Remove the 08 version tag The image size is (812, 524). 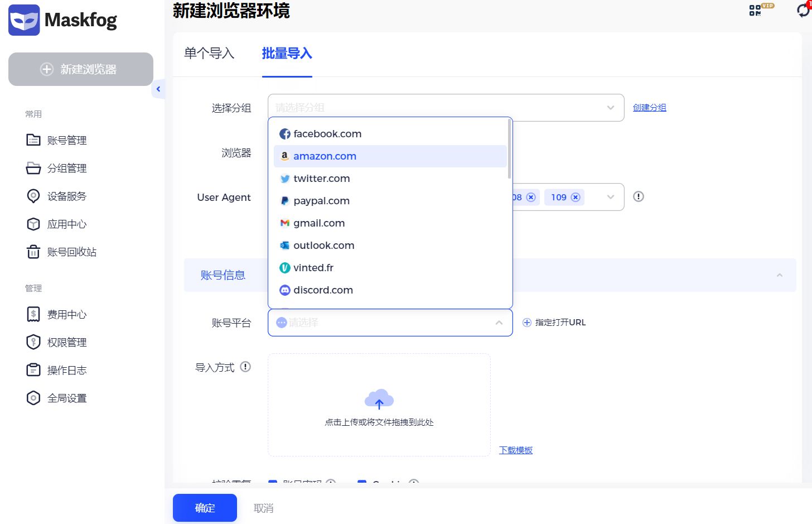pos(531,197)
